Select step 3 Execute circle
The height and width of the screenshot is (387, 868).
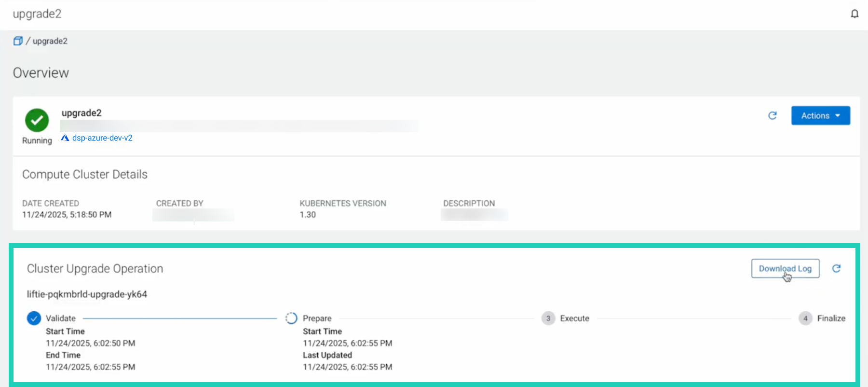point(548,318)
